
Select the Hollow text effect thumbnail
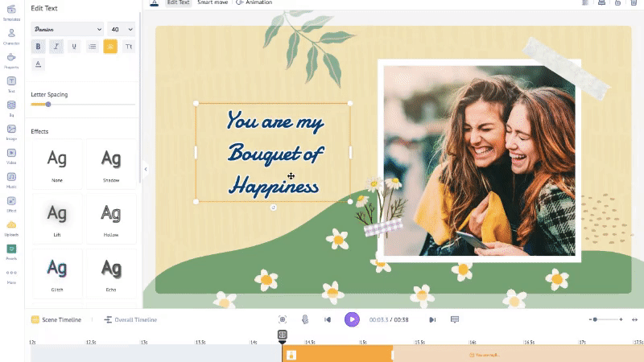click(111, 216)
